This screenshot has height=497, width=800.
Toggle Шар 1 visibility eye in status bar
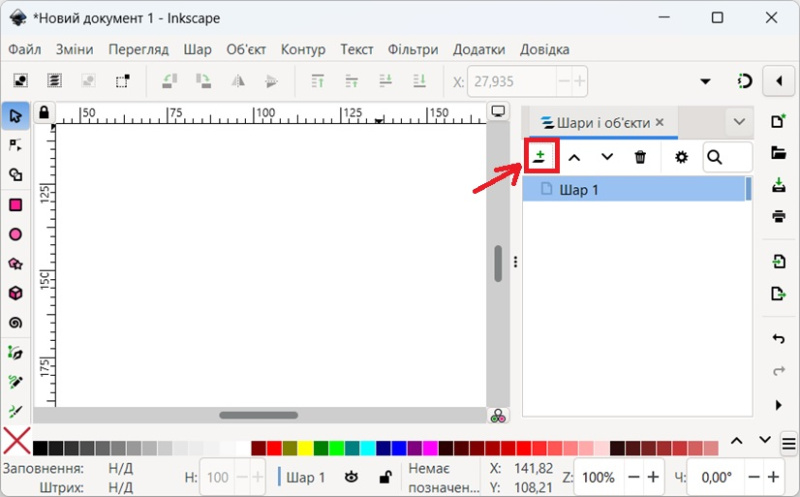(x=352, y=477)
